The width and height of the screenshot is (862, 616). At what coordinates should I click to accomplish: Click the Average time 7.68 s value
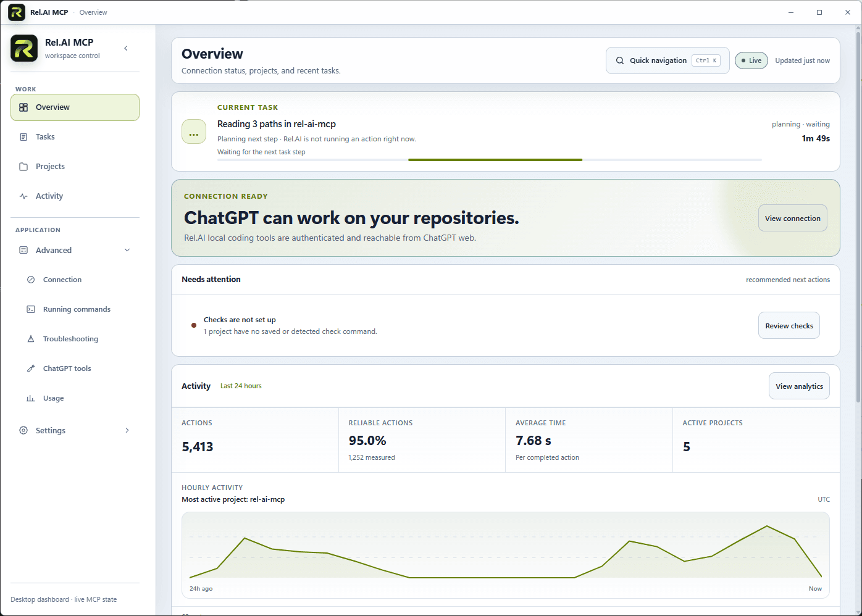click(x=534, y=441)
